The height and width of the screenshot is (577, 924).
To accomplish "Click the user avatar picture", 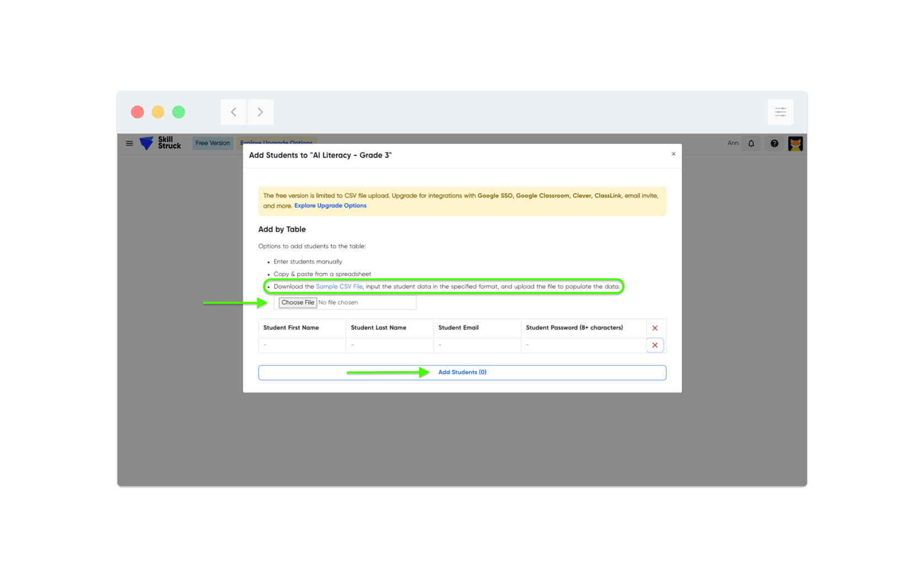I will click(795, 143).
